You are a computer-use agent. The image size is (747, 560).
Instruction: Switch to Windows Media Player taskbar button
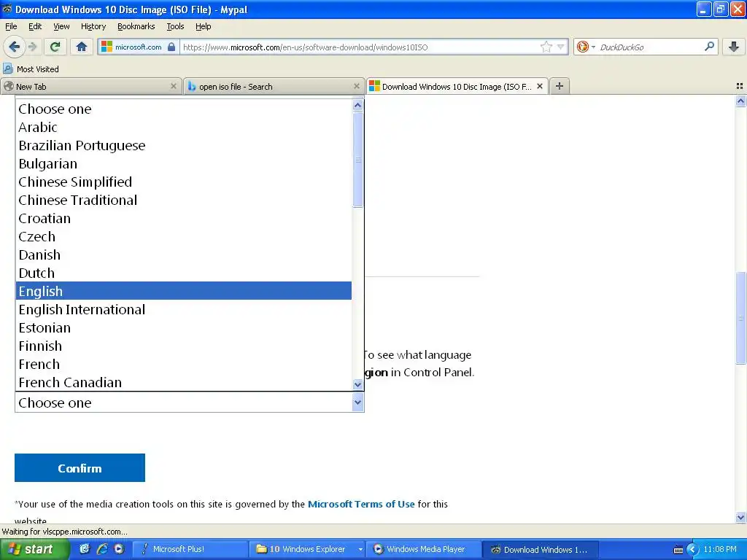424,549
